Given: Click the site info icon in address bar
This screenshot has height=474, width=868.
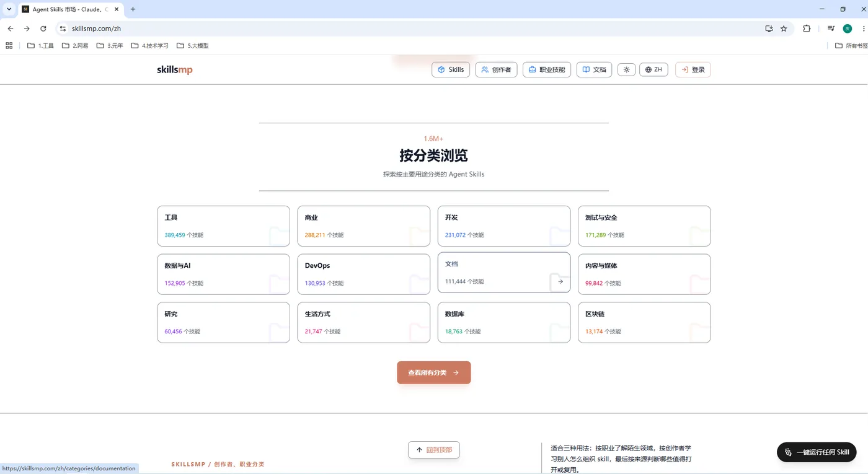Looking at the screenshot, I should coord(63,29).
